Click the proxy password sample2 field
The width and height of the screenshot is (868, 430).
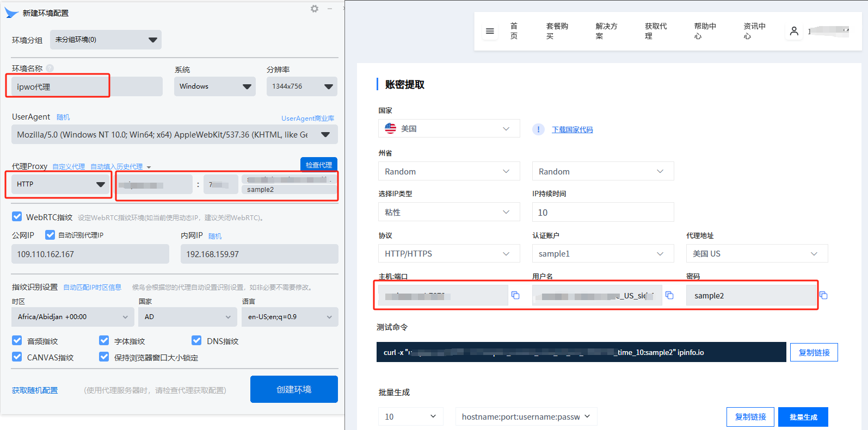[x=289, y=190]
